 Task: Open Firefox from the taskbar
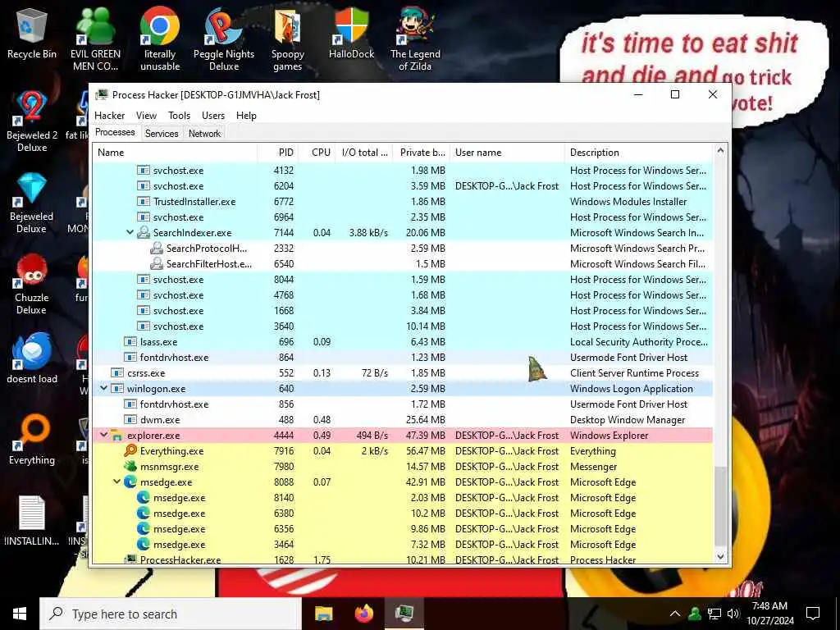point(364,614)
